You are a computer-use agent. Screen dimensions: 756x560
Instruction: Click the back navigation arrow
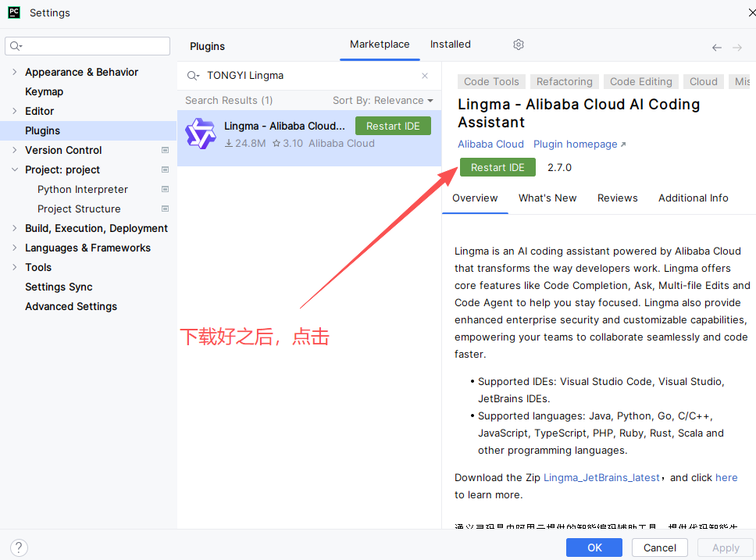click(716, 48)
